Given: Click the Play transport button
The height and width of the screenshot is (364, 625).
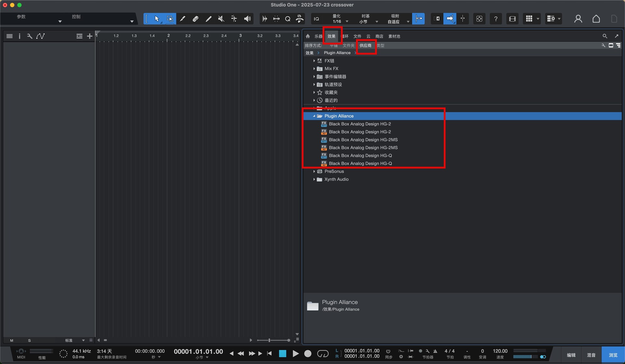Looking at the screenshot, I should tap(296, 354).
